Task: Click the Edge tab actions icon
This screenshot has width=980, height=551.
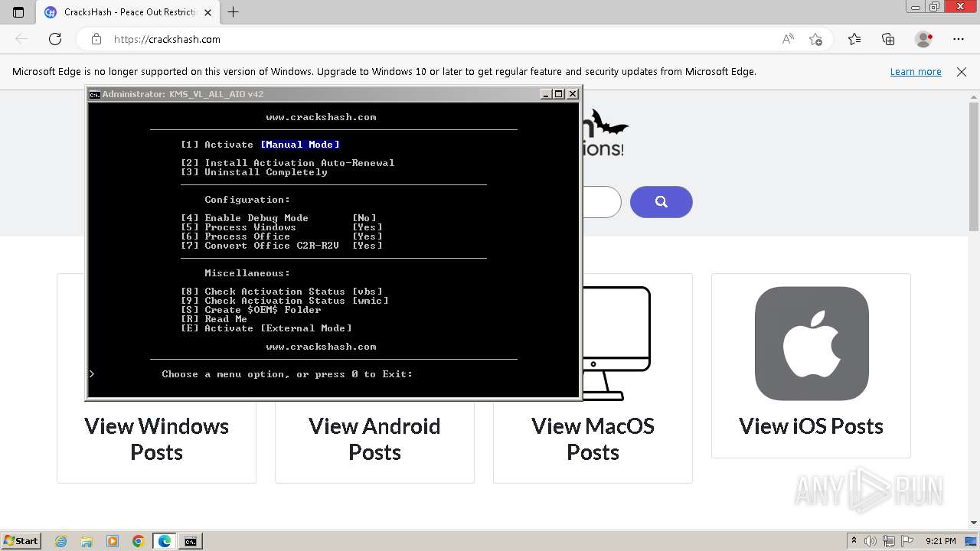Action: coord(18,12)
